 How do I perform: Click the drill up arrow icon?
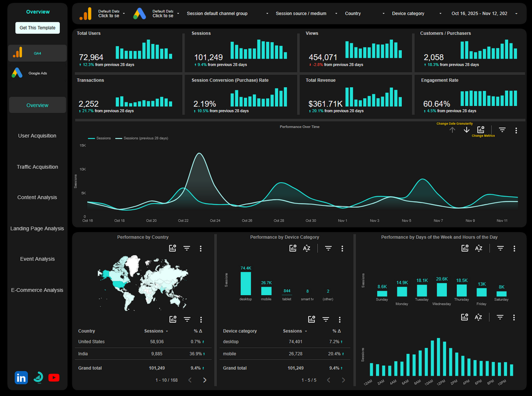tap(452, 130)
